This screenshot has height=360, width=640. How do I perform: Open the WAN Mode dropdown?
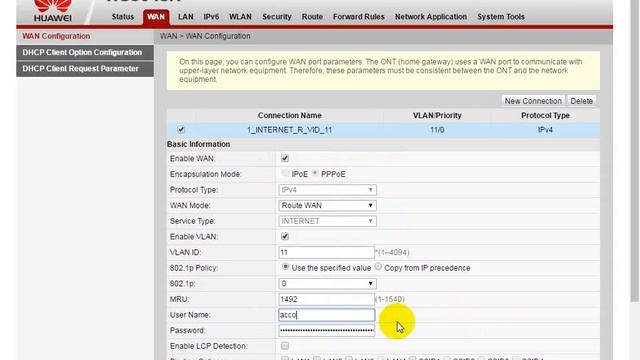327,205
